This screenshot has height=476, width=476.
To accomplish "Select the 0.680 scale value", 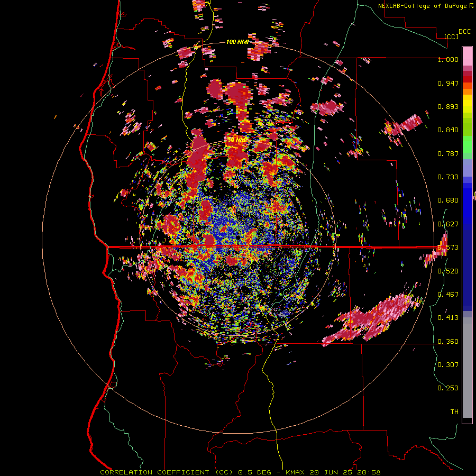I will click(x=448, y=200).
